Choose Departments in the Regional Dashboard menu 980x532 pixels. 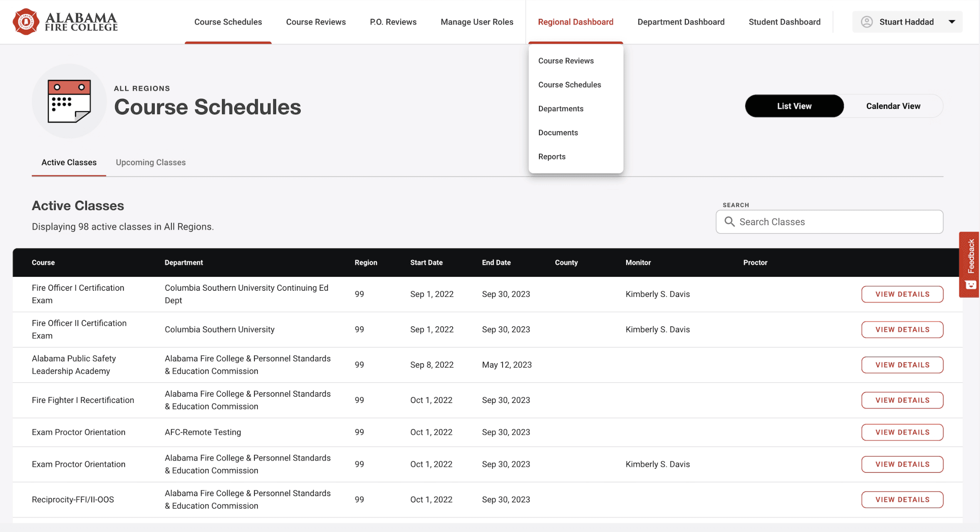(560, 108)
